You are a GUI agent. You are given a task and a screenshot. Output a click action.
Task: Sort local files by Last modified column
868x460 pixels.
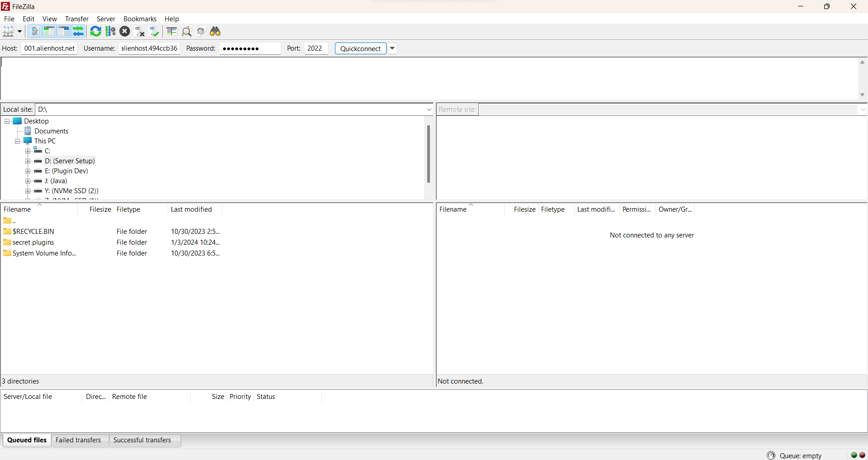195,209
